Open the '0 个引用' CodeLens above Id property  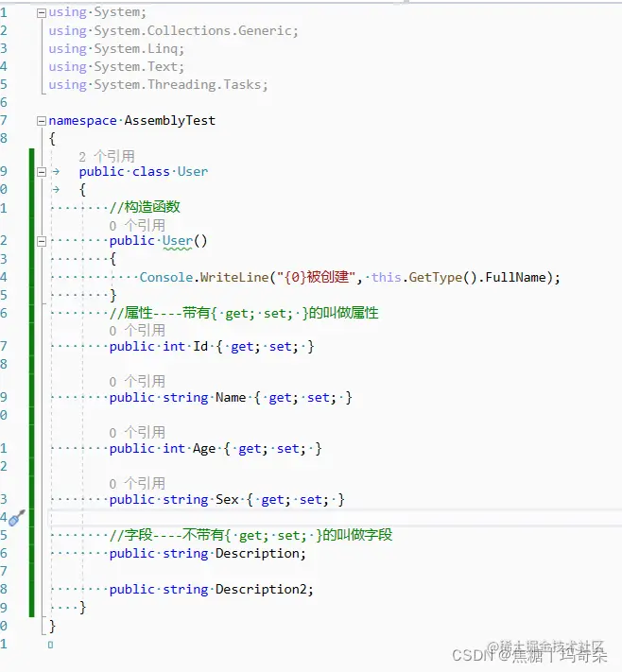click(x=137, y=330)
